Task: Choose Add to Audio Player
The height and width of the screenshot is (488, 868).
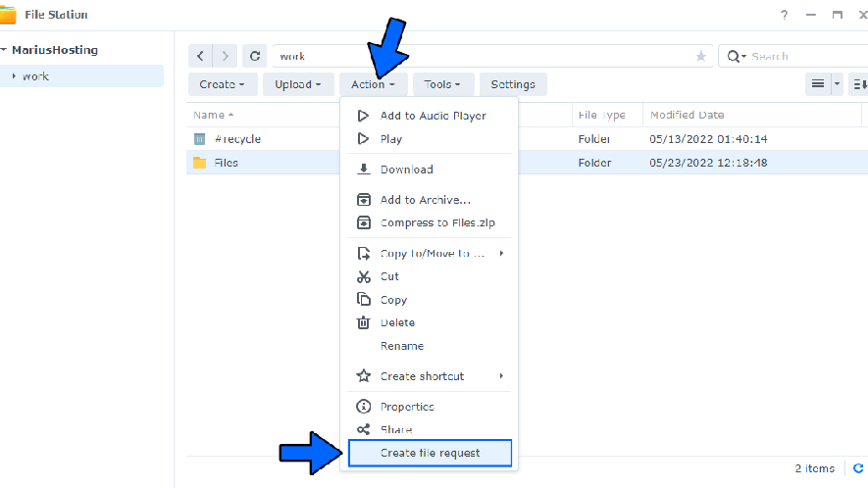Action: click(x=430, y=116)
